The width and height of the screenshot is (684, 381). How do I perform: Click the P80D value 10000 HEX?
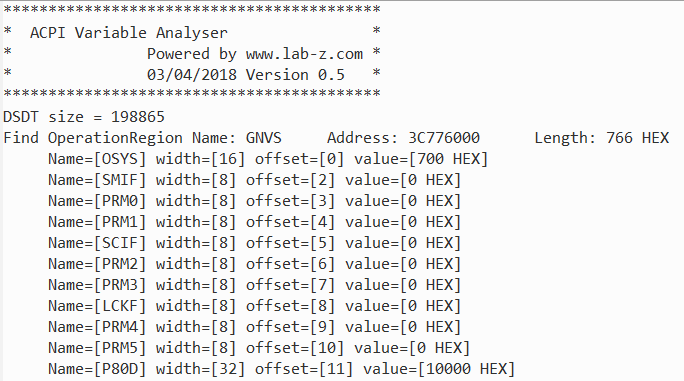466,369
